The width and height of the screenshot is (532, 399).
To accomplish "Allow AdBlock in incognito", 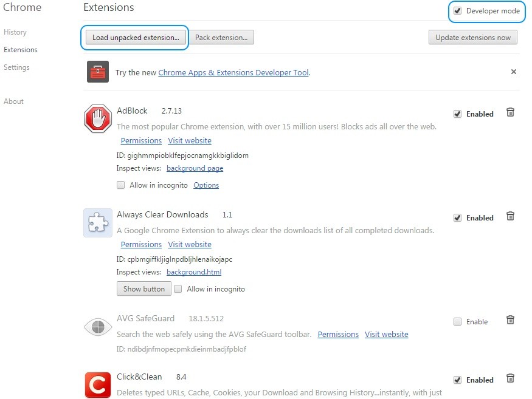I will tap(121, 185).
